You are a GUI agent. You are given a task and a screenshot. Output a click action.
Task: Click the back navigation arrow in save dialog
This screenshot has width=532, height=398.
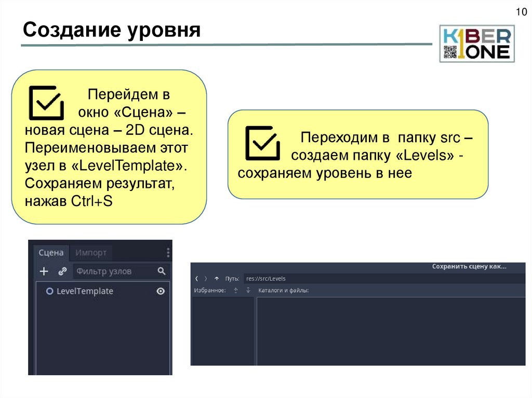tap(196, 278)
